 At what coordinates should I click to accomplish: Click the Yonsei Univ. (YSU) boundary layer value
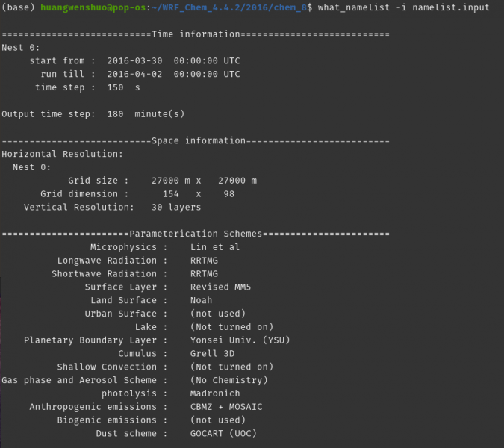click(x=240, y=340)
